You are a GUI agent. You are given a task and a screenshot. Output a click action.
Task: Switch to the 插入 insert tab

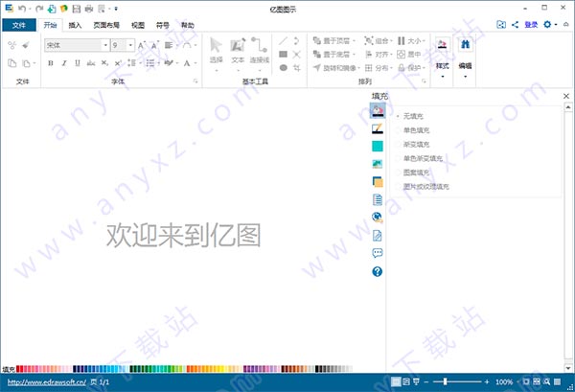pyautogui.click(x=75, y=25)
